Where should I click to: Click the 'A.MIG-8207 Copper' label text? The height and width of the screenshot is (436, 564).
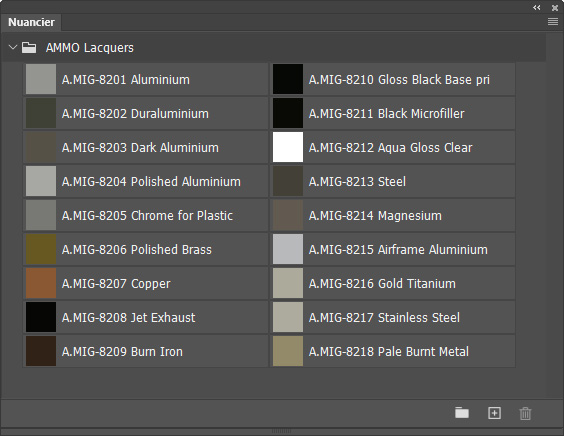coord(116,284)
